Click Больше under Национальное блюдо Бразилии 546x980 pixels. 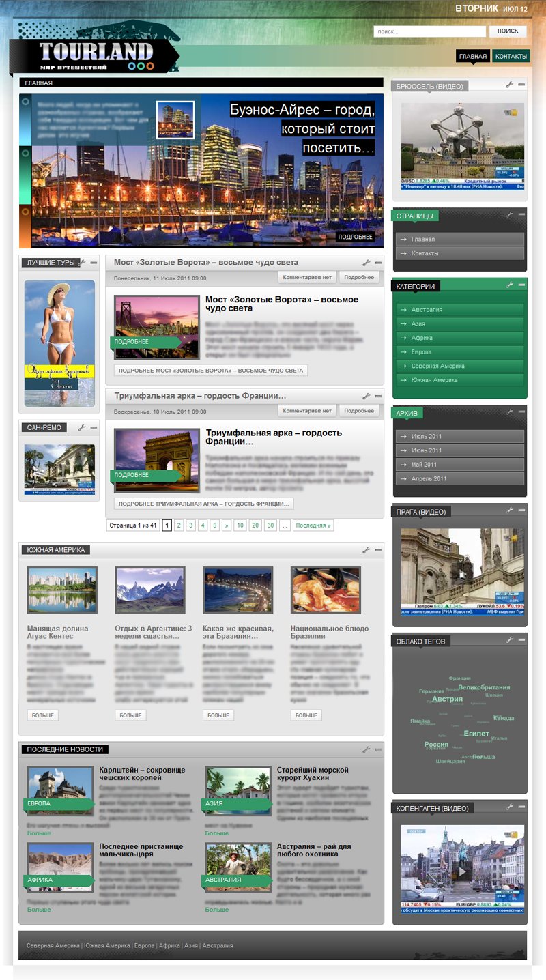306,715
